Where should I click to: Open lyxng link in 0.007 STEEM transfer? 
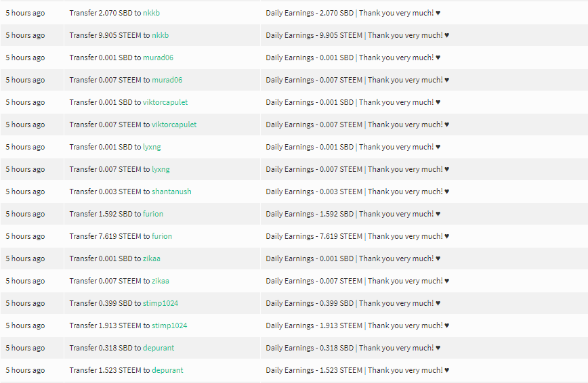click(161, 169)
